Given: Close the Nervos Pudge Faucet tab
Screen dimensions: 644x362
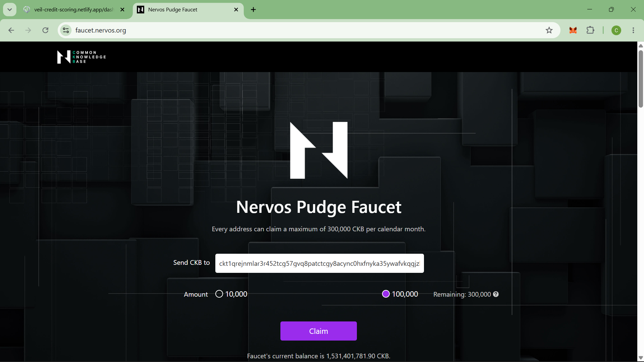Looking at the screenshot, I should point(236,10).
